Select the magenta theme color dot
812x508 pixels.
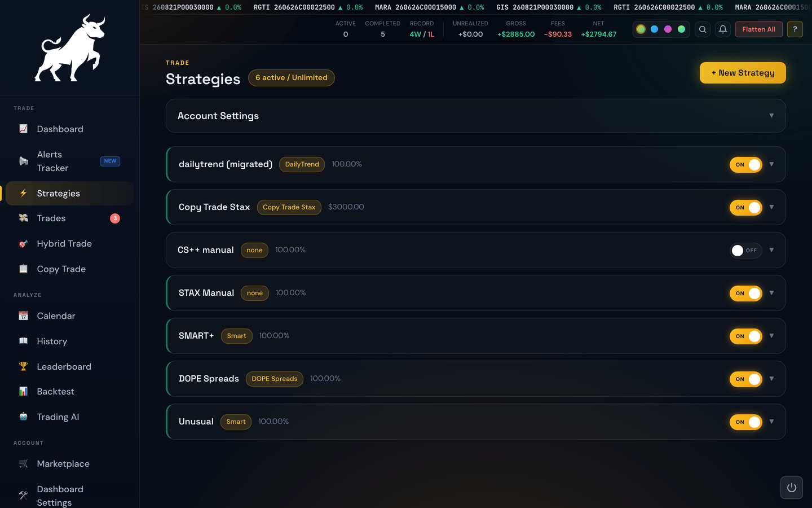tap(668, 29)
